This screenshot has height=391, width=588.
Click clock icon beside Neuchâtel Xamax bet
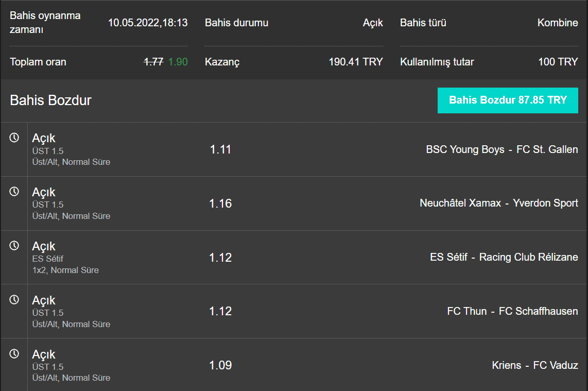click(14, 192)
